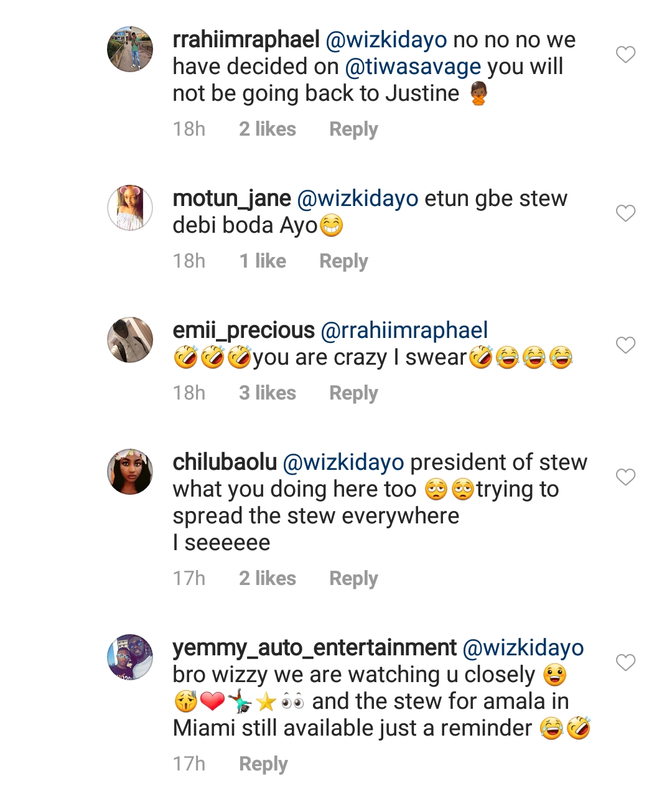Open the @tiwasavage mention link
Viewport: 672px width, 791px height.
[x=413, y=67]
